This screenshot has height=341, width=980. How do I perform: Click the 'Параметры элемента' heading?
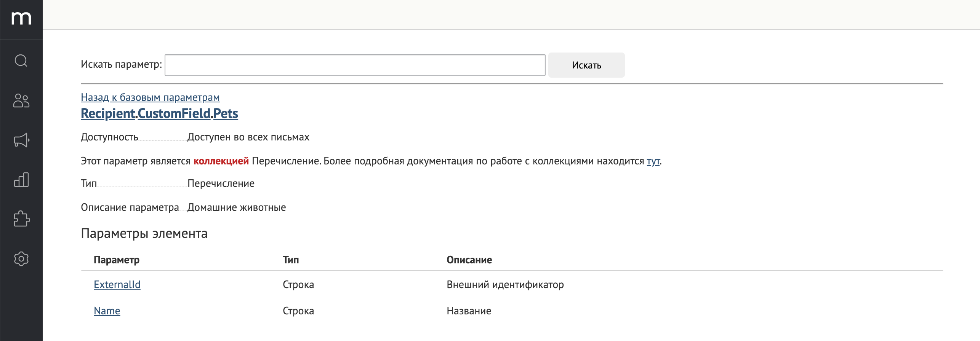144,233
